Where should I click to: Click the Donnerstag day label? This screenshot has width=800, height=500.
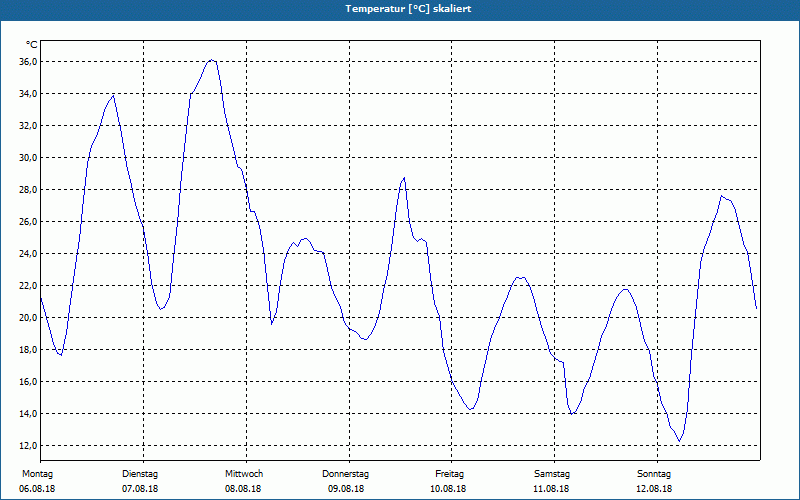pos(345,474)
